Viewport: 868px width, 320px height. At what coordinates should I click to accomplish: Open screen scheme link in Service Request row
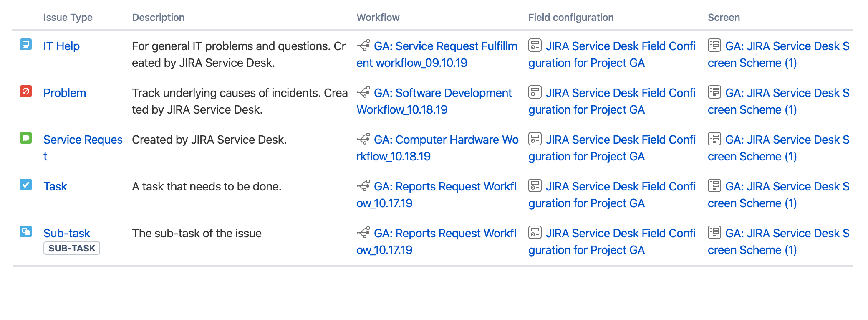tap(779, 148)
